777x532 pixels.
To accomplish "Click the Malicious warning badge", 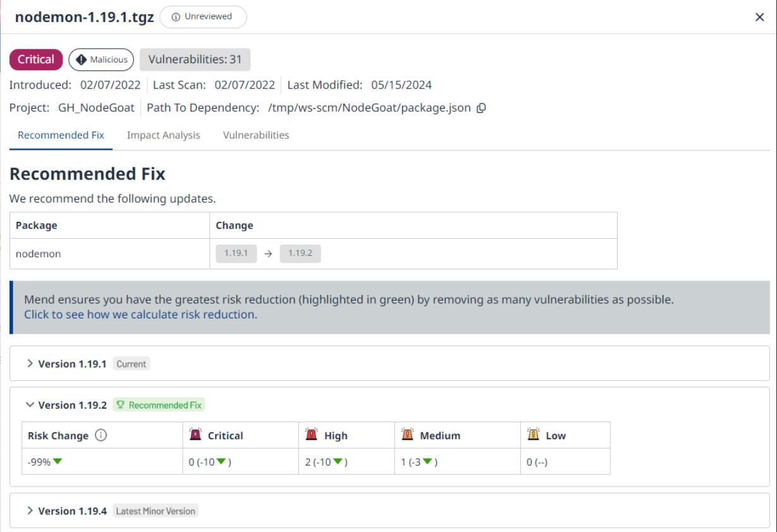I will click(101, 59).
